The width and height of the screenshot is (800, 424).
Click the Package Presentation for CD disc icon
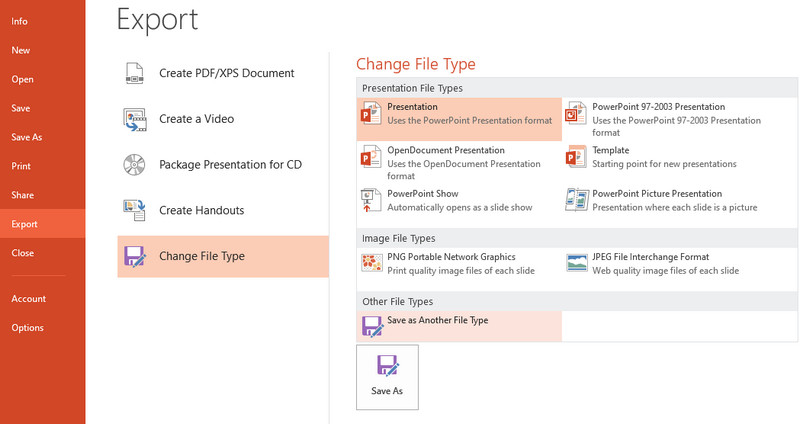click(134, 165)
